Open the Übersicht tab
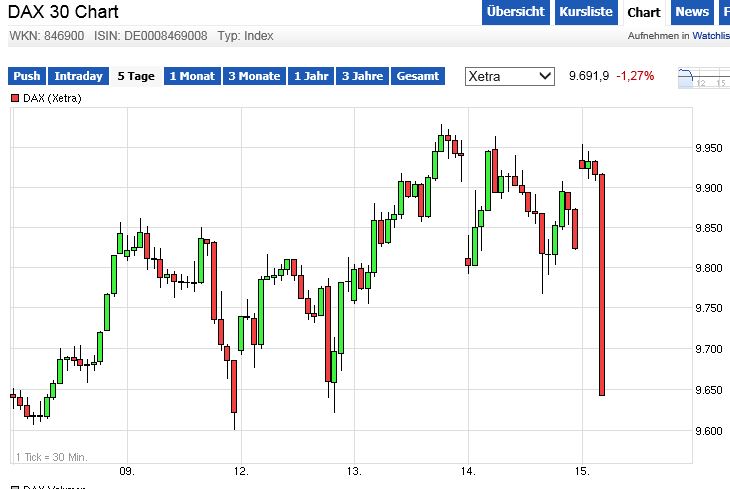Image resolution: width=730 pixels, height=489 pixels. tap(515, 12)
